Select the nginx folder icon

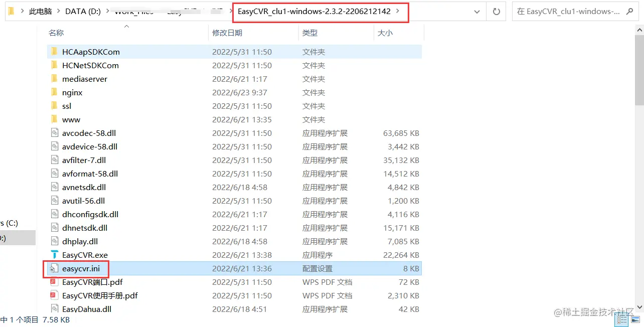click(x=54, y=92)
